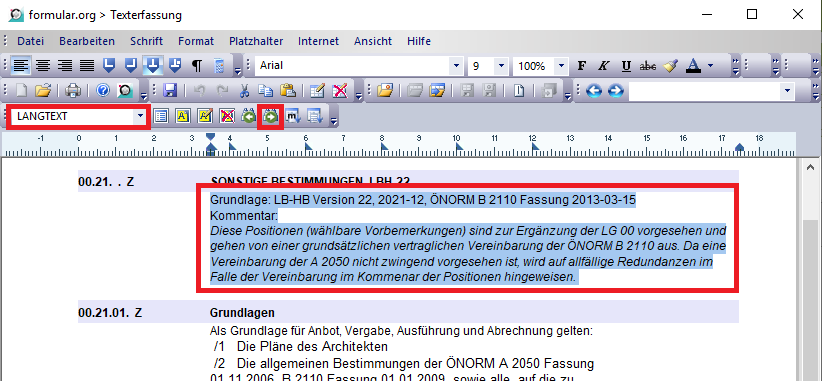The height and width of the screenshot is (381, 822).
Task: Create a new document
Action: [21, 91]
